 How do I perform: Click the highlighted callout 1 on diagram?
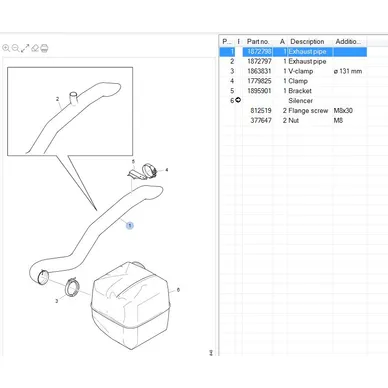tap(130, 226)
